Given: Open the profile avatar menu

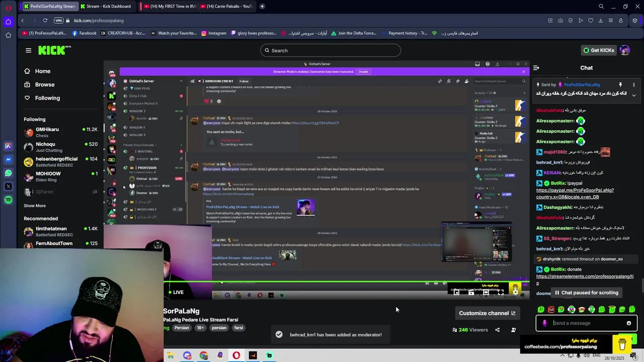Looking at the screenshot, I should (x=625, y=50).
